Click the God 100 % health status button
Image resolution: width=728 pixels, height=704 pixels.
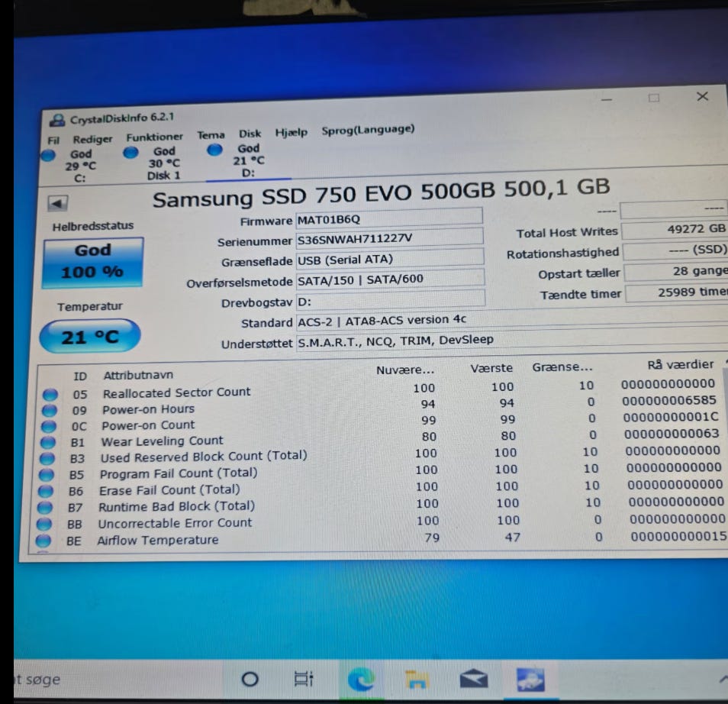(x=93, y=263)
